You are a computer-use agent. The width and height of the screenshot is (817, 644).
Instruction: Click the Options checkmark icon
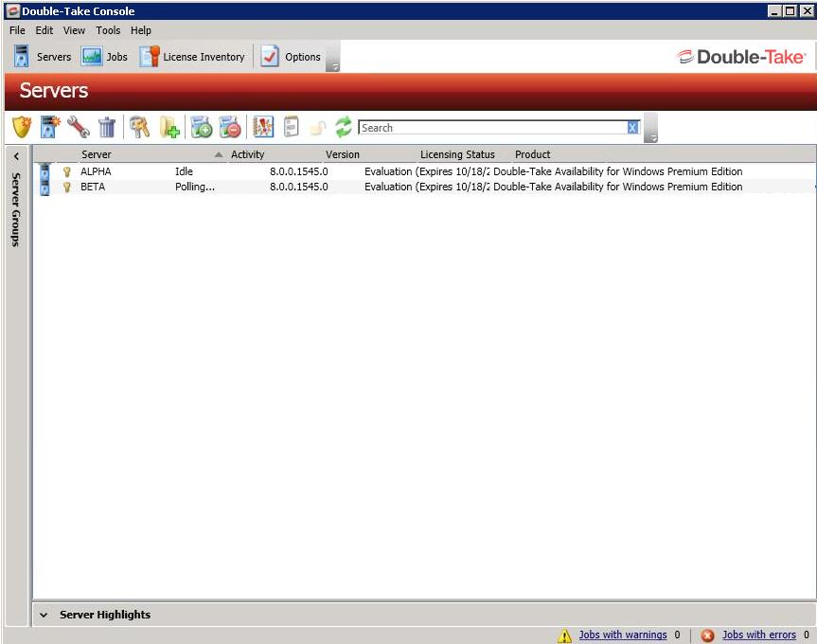[x=270, y=56]
